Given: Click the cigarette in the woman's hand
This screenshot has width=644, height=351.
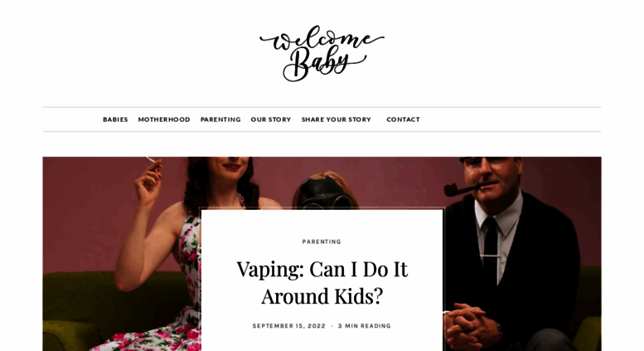Looking at the screenshot, I should click(150, 159).
